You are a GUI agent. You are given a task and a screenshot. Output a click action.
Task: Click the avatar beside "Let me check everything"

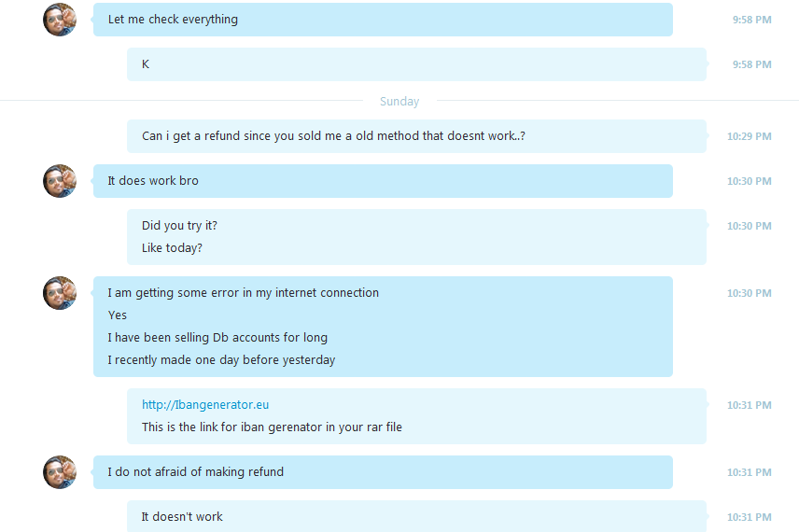click(x=60, y=20)
